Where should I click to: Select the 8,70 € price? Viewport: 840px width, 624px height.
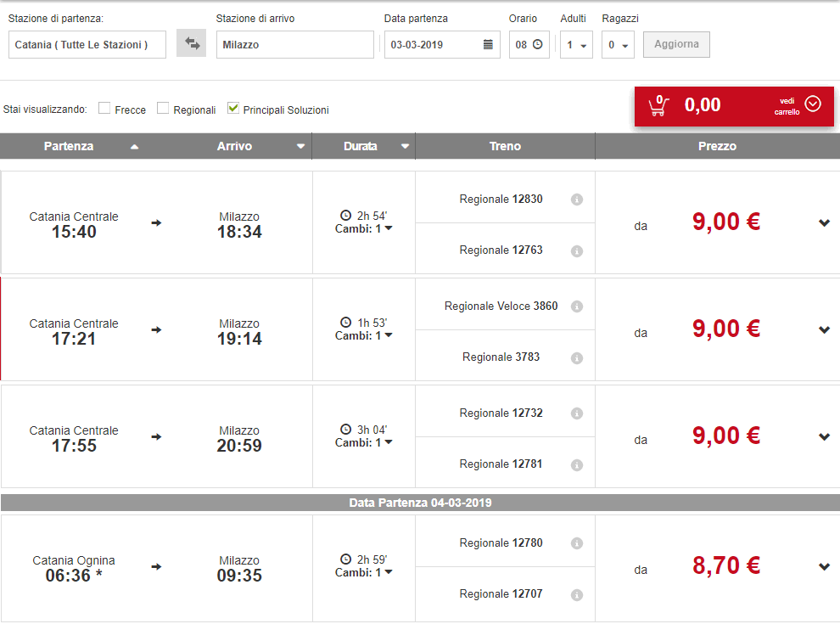(x=726, y=565)
